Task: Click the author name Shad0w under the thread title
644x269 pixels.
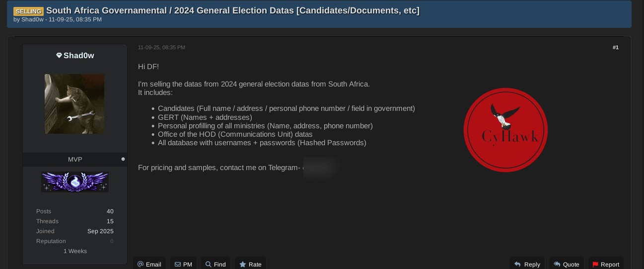Action: click(32, 19)
